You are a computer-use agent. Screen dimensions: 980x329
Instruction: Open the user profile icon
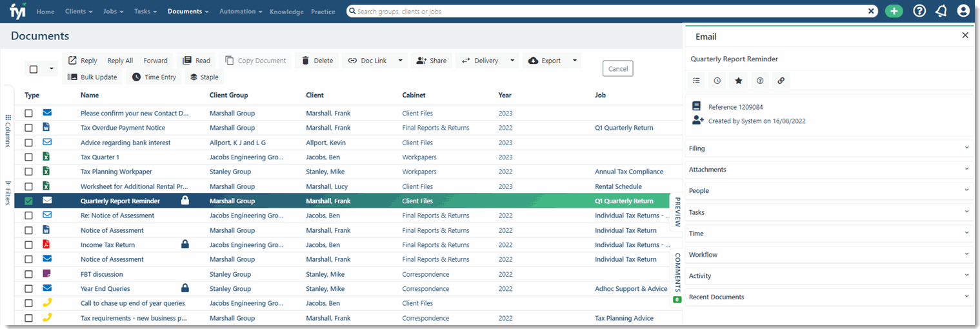pyautogui.click(x=963, y=11)
